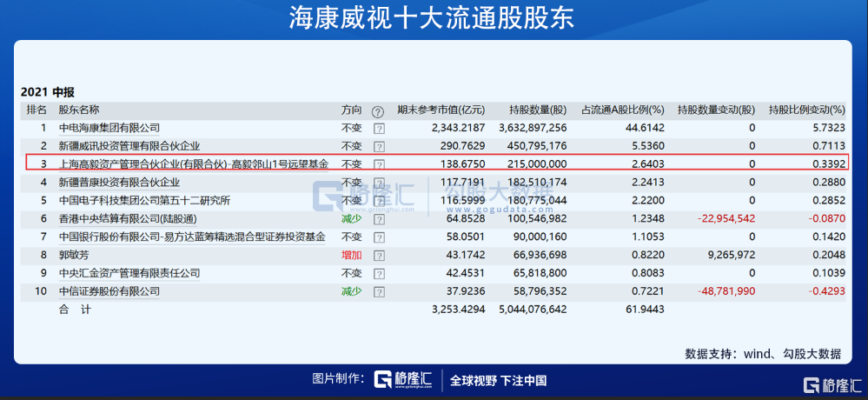
Task: Click the question icon in 香港中央结算 row
Action: point(379,219)
